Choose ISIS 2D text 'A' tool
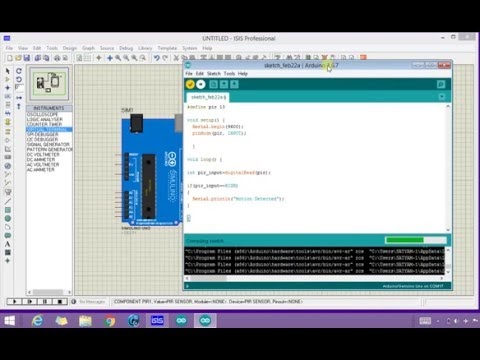Image resolution: width=480 pixels, height=360 pixels. click(8, 244)
